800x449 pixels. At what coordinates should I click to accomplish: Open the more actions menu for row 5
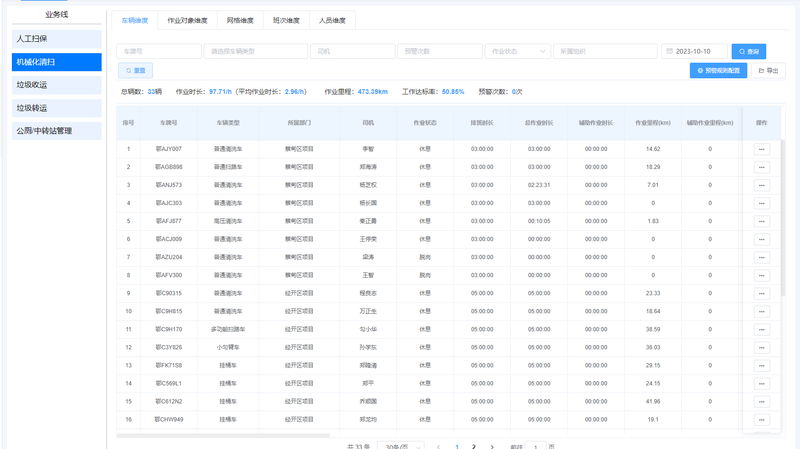pos(761,221)
